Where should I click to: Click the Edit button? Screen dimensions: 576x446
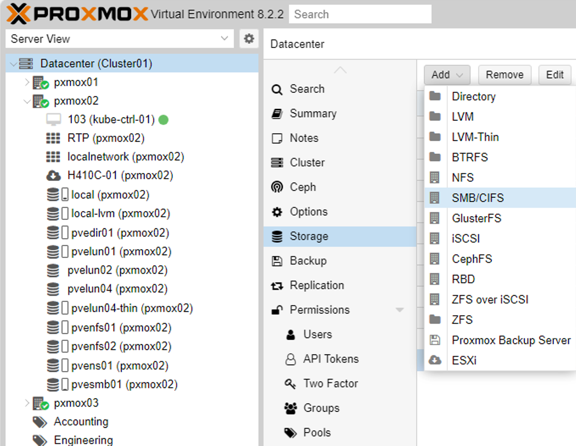(555, 75)
